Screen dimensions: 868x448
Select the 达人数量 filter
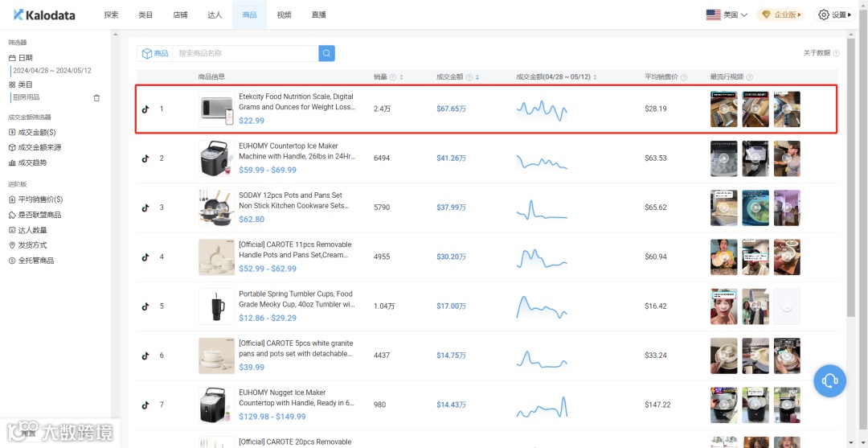tap(27, 230)
